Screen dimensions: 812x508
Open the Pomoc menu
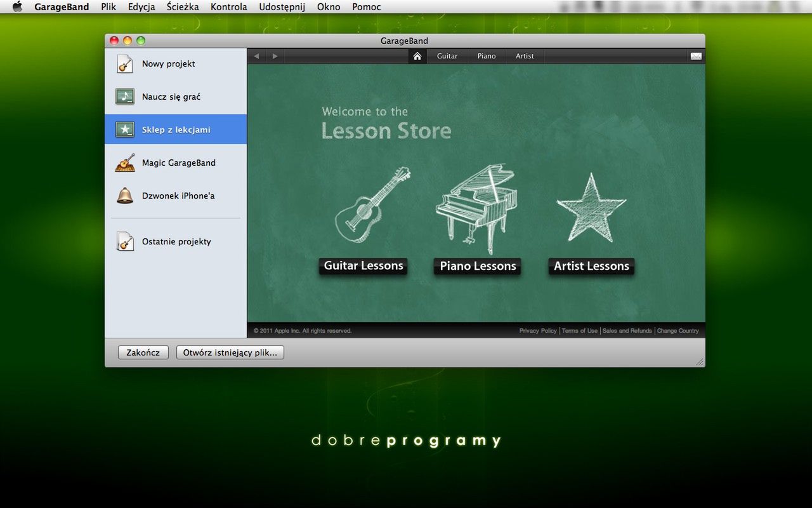click(367, 7)
